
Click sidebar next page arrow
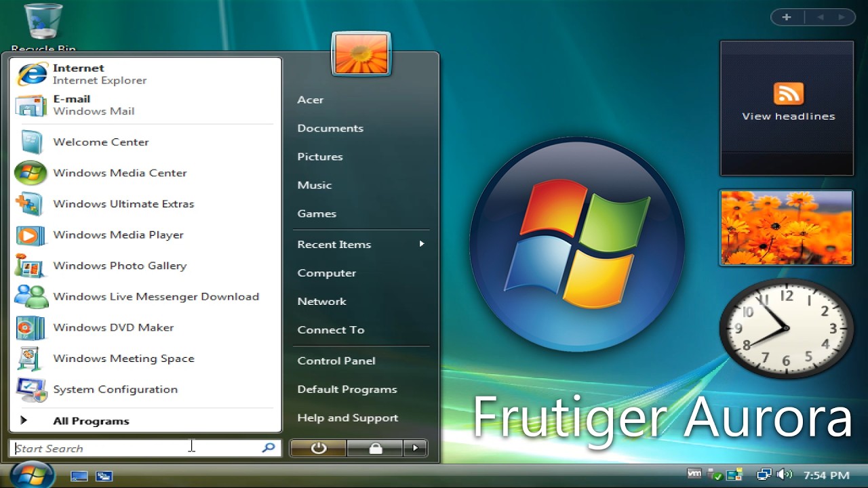pos(842,17)
